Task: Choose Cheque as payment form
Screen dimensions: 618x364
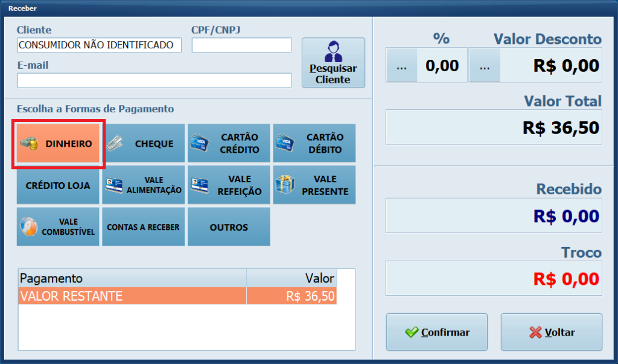Action: click(144, 144)
